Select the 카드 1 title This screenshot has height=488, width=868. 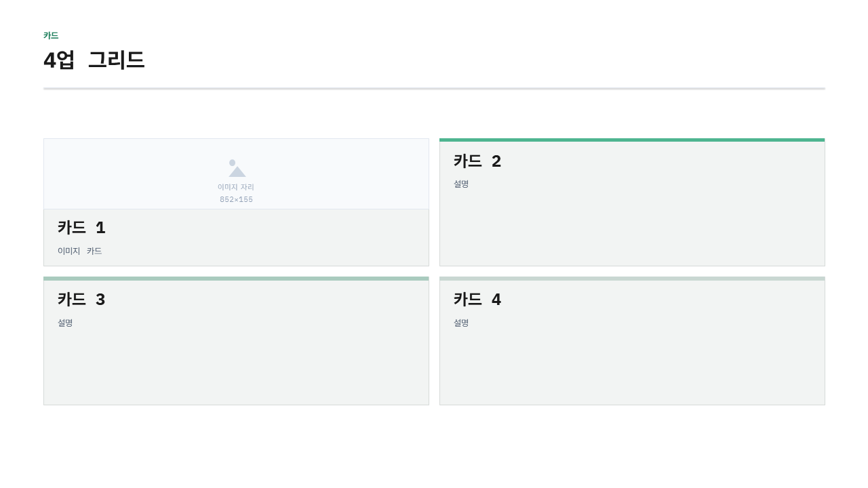pyautogui.click(x=81, y=228)
